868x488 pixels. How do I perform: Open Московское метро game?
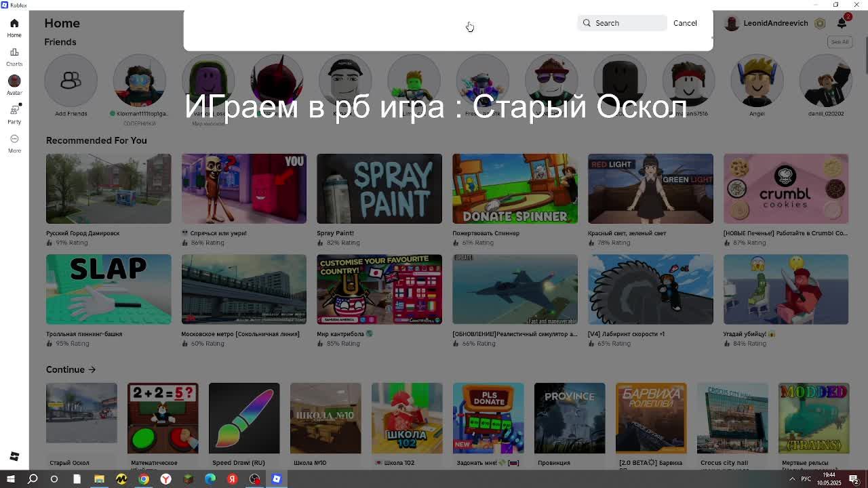point(243,289)
